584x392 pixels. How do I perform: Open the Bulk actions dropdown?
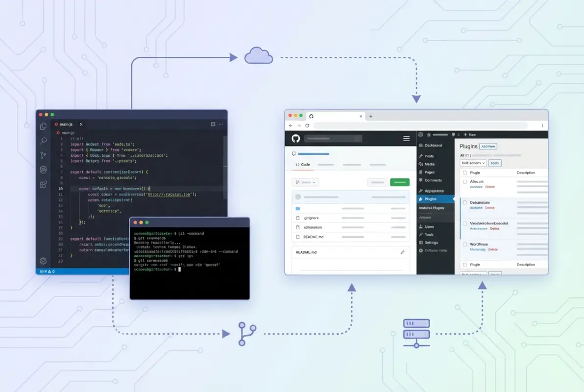(473, 163)
